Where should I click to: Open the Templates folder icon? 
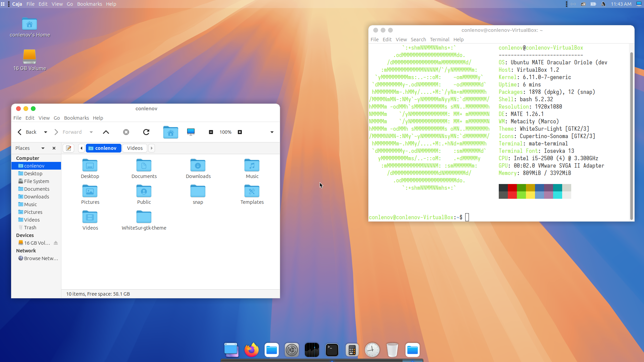tap(252, 191)
